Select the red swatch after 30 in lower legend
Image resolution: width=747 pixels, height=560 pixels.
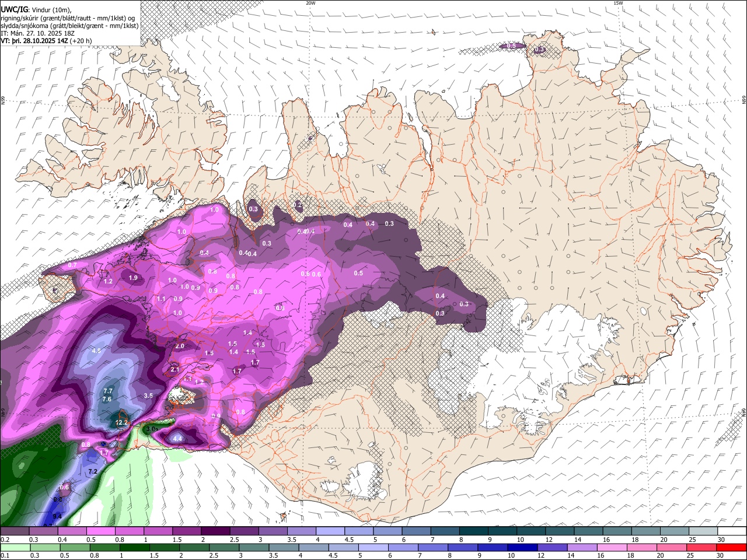pos(731,547)
